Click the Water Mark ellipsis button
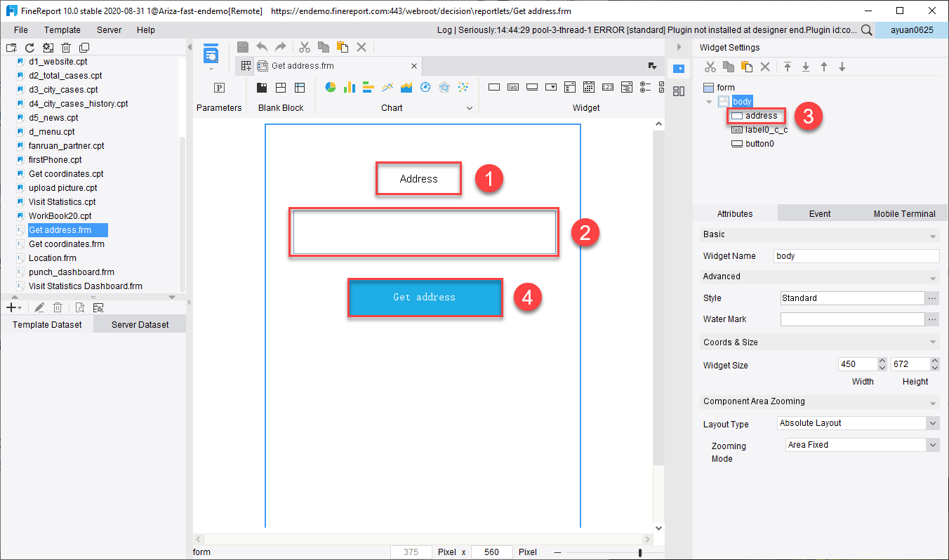This screenshot has width=949, height=560. click(933, 319)
